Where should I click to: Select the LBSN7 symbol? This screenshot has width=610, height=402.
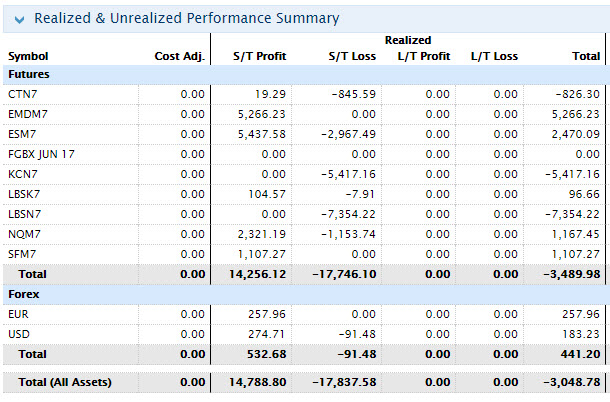(x=25, y=214)
